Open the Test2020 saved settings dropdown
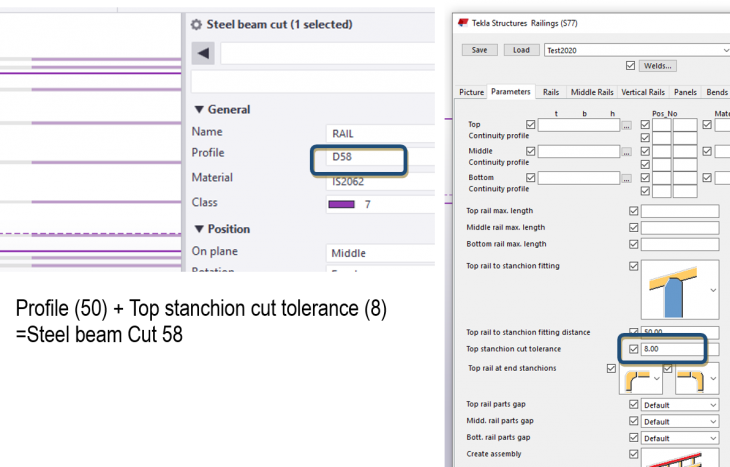The width and height of the screenshot is (730, 467). click(x=725, y=50)
